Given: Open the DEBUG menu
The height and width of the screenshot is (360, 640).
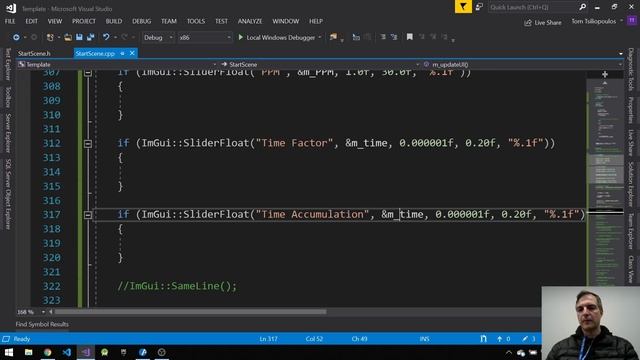Looking at the screenshot, I should (142, 21).
